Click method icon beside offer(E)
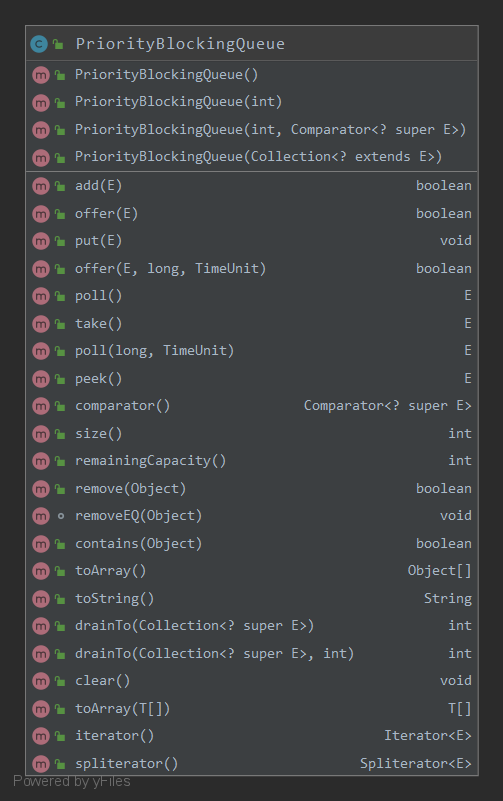The width and height of the screenshot is (503, 801). click(x=40, y=214)
